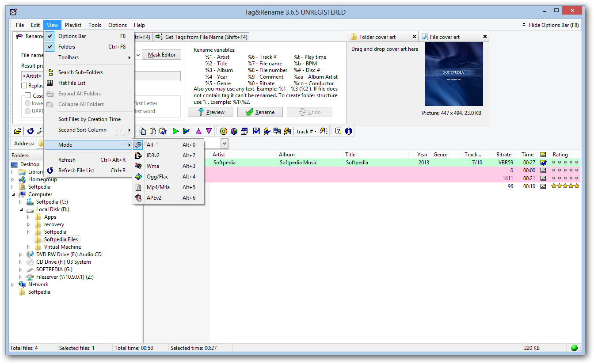Click the green status light in status bar

[x=574, y=348]
